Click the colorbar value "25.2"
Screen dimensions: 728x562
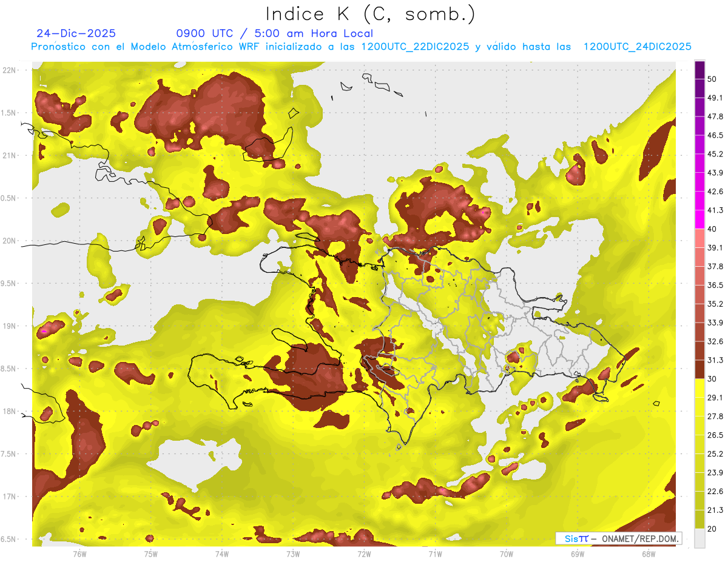click(715, 453)
